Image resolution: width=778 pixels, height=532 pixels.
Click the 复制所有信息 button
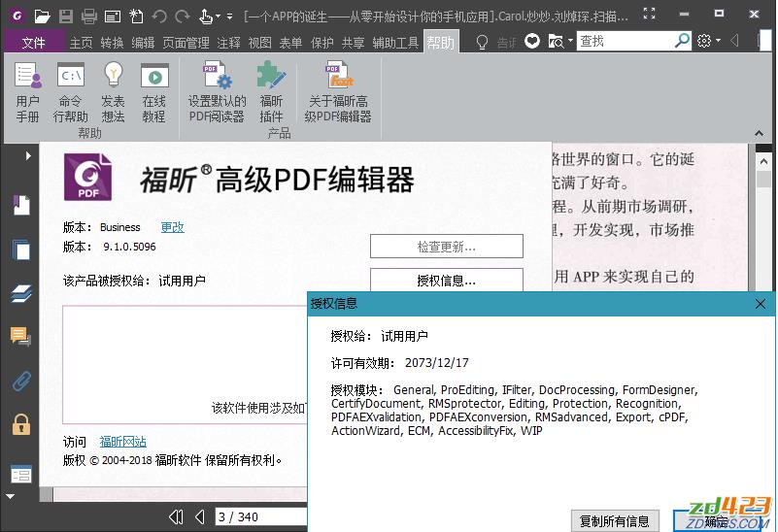[x=615, y=521]
